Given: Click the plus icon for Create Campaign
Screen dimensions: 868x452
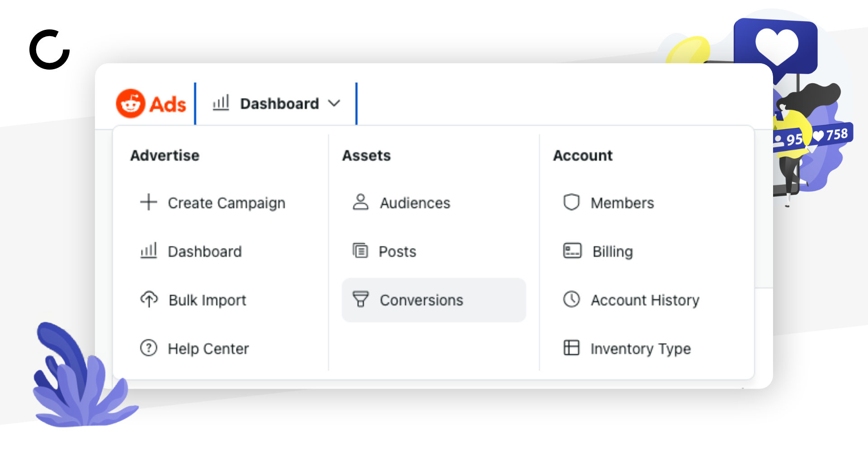Looking at the screenshot, I should point(148,202).
